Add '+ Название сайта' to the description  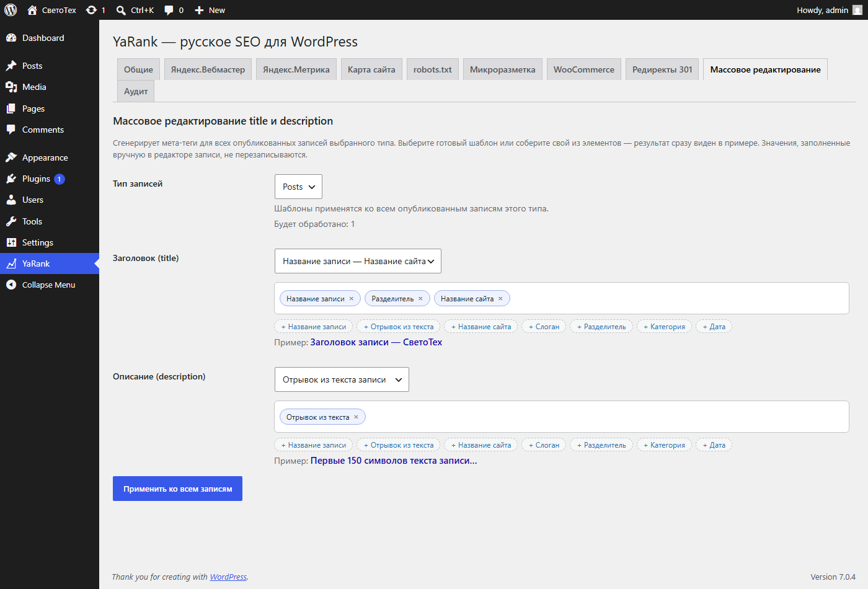[x=481, y=445]
